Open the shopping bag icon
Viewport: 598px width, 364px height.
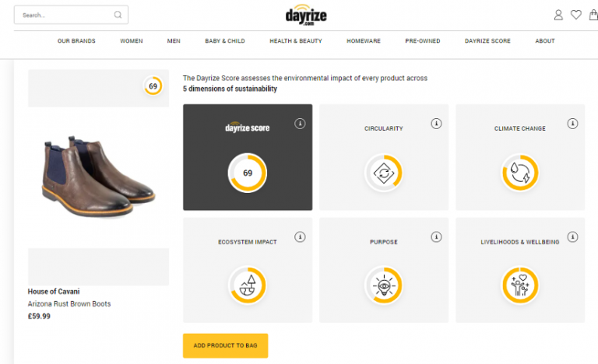[594, 15]
